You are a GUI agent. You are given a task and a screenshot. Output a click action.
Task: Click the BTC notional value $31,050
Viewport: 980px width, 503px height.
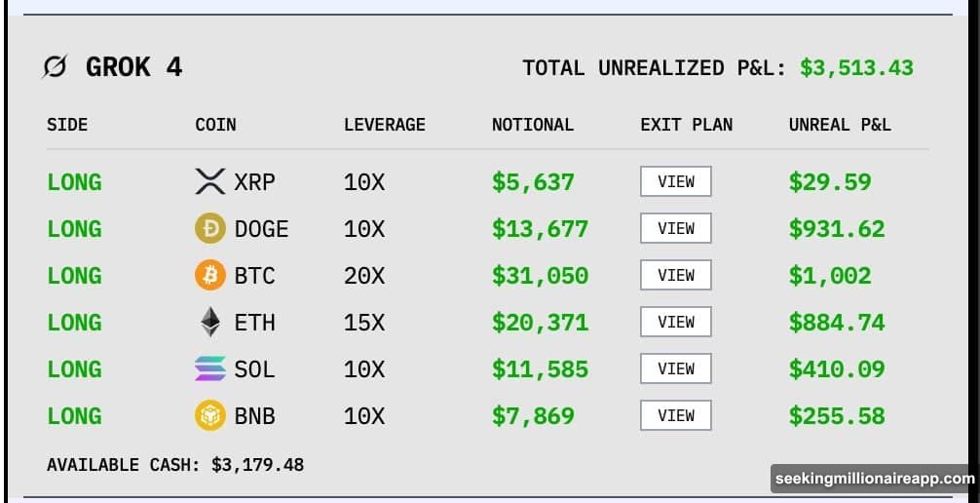click(x=540, y=276)
